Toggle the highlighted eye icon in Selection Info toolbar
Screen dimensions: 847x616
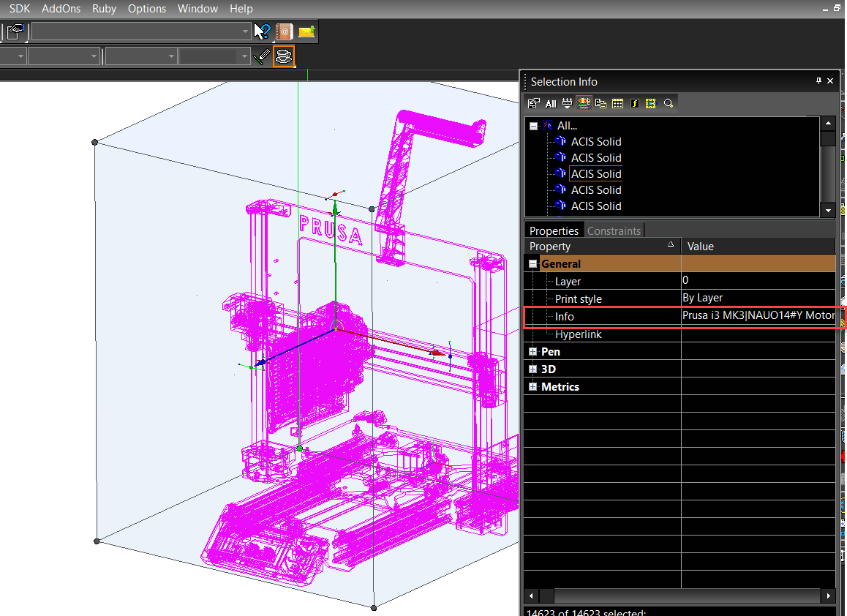(x=584, y=103)
